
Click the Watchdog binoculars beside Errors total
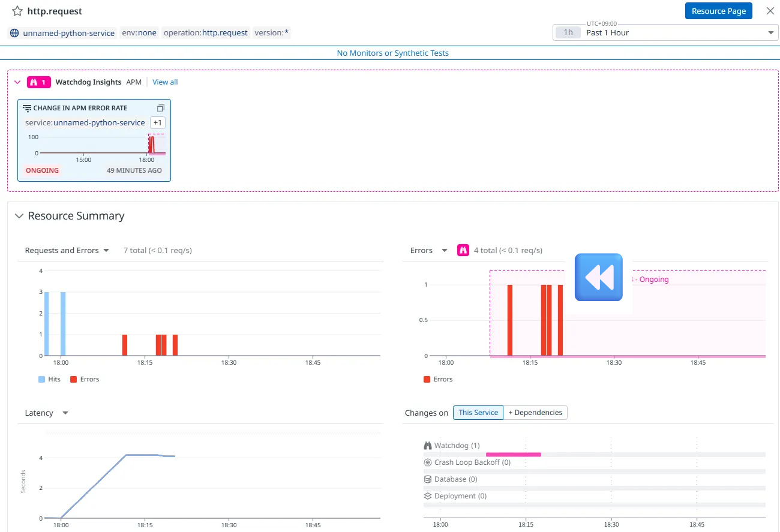coord(463,250)
